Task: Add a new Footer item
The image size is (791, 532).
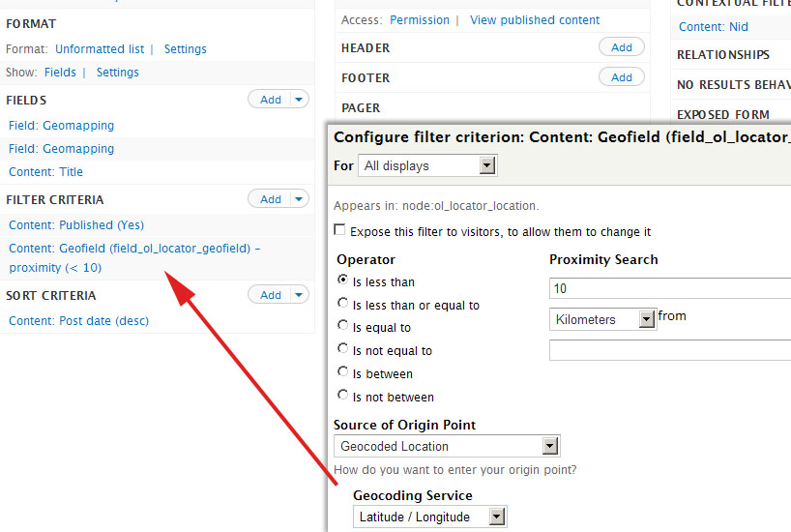Action: (x=622, y=77)
